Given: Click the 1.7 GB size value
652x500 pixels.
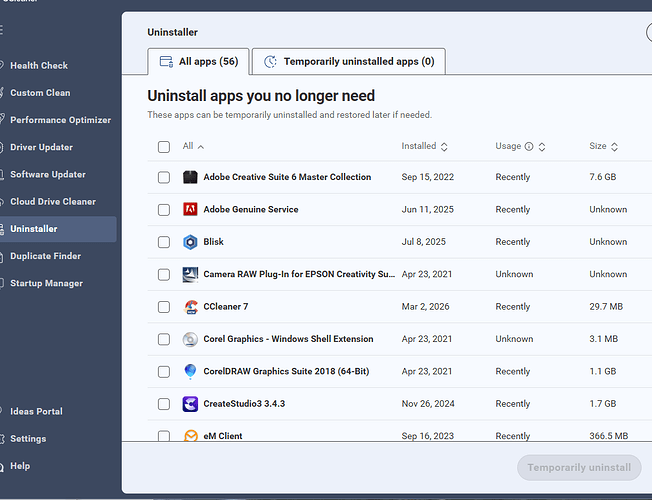Looking at the screenshot, I should point(603,403).
